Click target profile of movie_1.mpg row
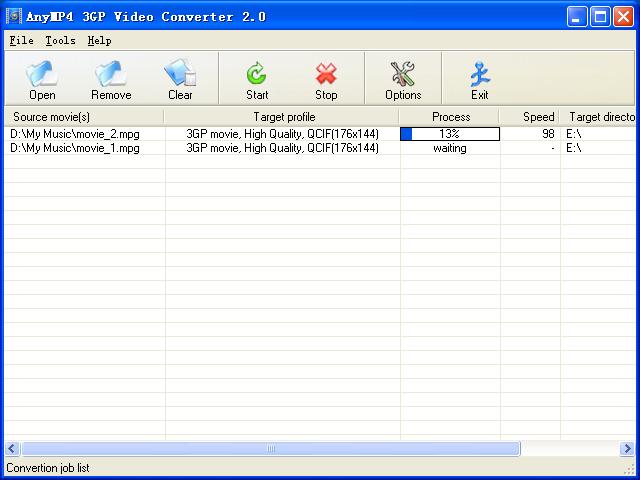 282,148
